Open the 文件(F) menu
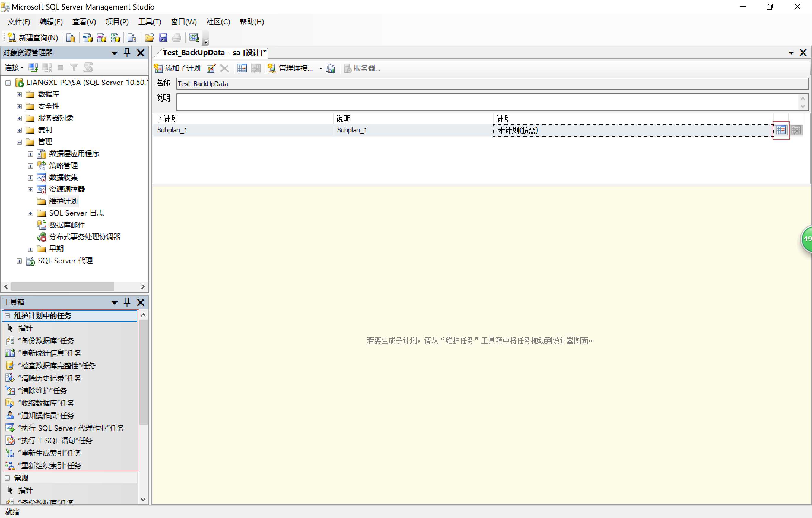Screen dimensions: 812x518 click(19, 22)
